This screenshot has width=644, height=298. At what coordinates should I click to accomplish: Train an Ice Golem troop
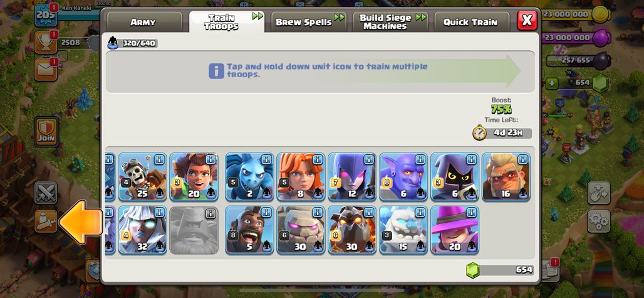tap(403, 230)
